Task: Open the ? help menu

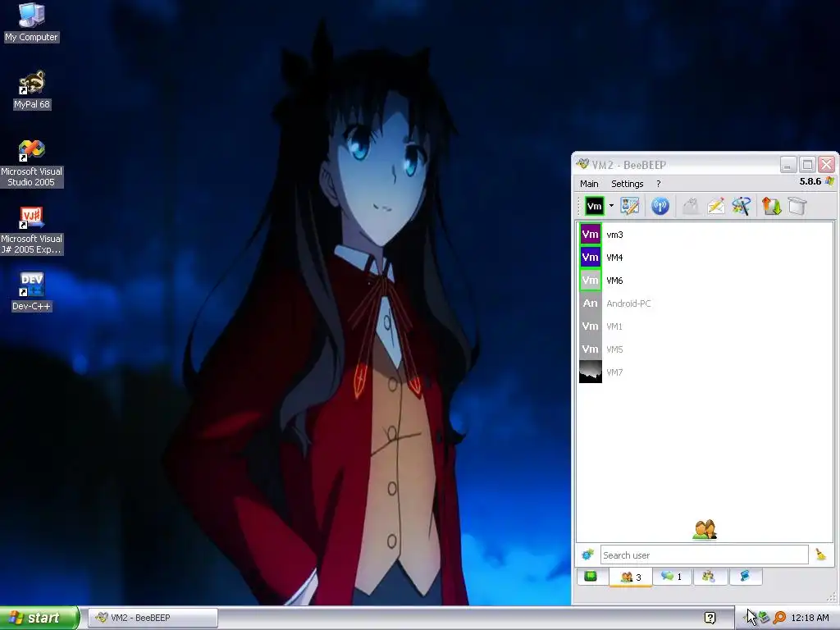Action: coord(659,184)
